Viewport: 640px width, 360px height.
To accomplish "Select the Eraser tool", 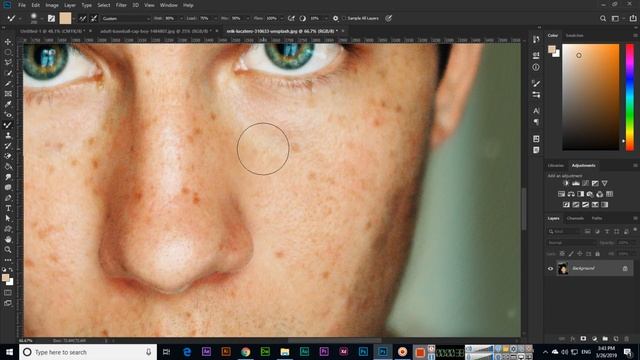I will pyautogui.click(x=8, y=156).
